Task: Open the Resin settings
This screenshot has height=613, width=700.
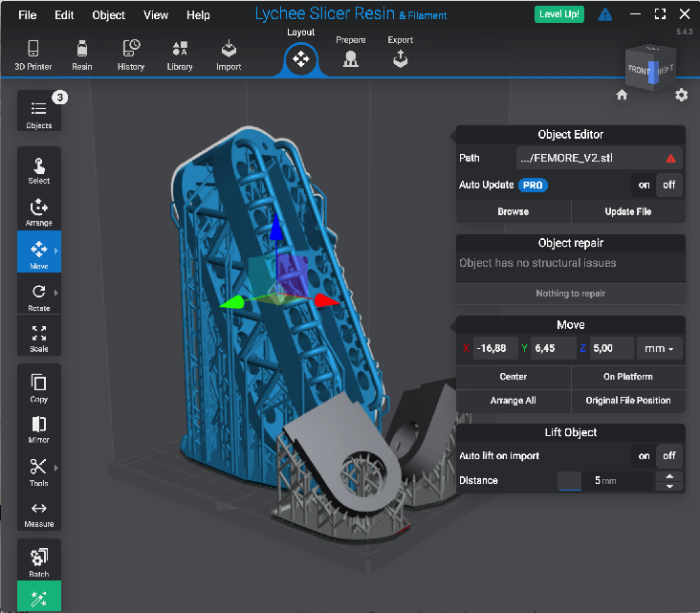Action: (82, 55)
